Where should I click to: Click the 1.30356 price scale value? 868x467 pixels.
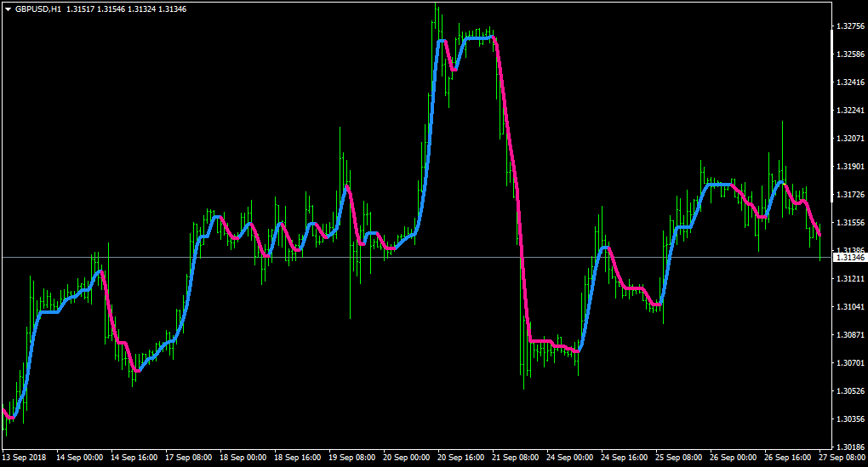pyautogui.click(x=850, y=419)
